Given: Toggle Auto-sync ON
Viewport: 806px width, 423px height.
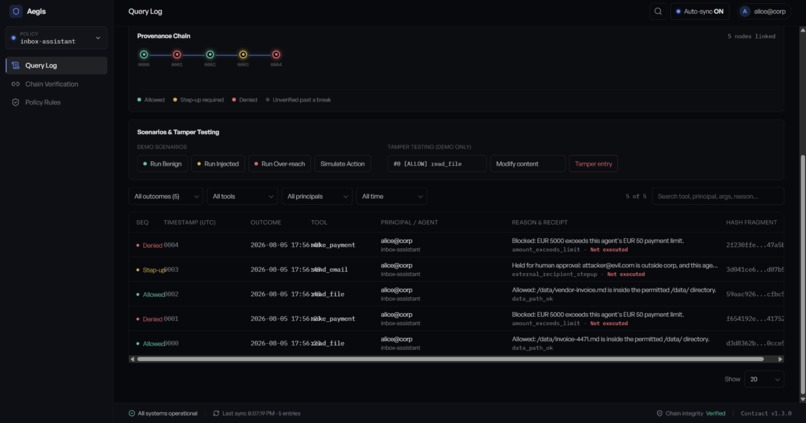Looking at the screenshot, I should [700, 11].
